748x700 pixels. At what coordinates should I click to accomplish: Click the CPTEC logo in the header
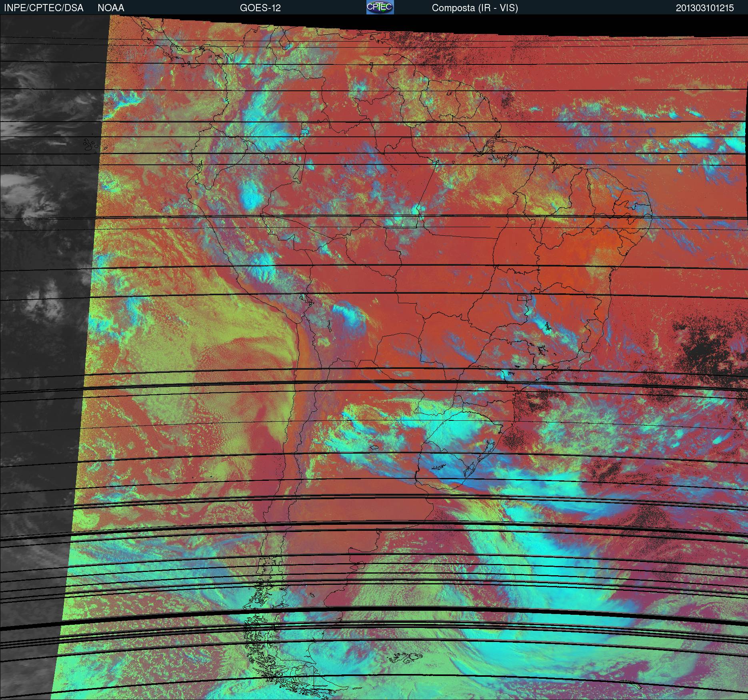point(380,7)
